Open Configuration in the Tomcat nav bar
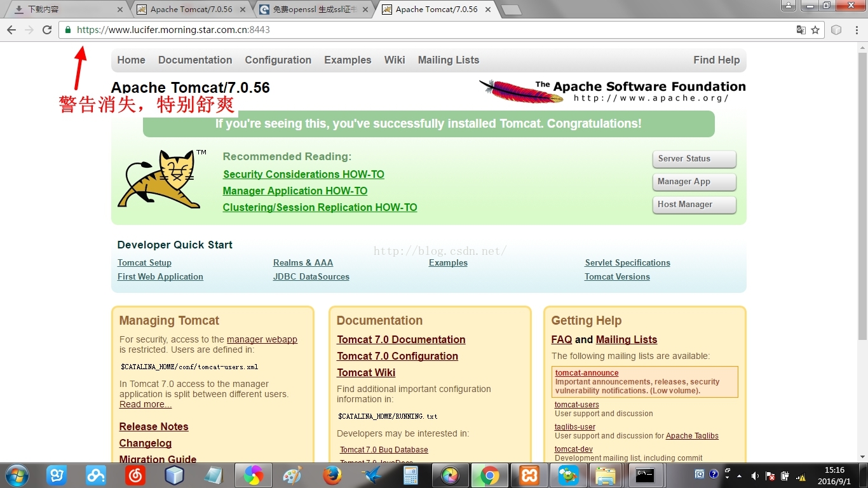 (278, 60)
